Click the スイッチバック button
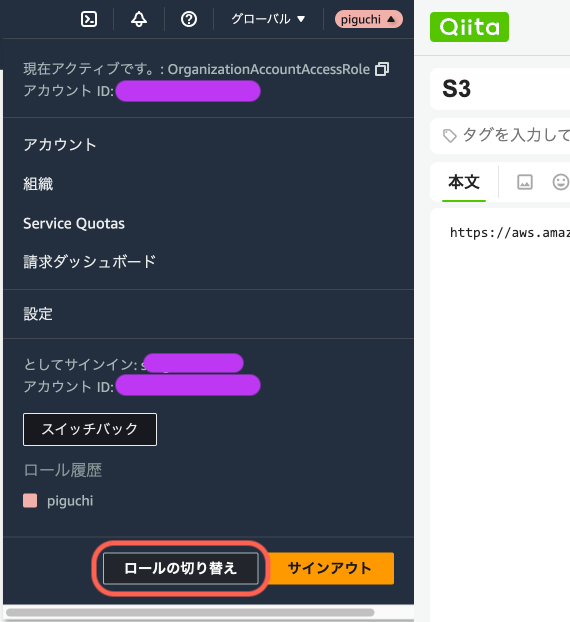 pyautogui.click(x=90, y=430)
